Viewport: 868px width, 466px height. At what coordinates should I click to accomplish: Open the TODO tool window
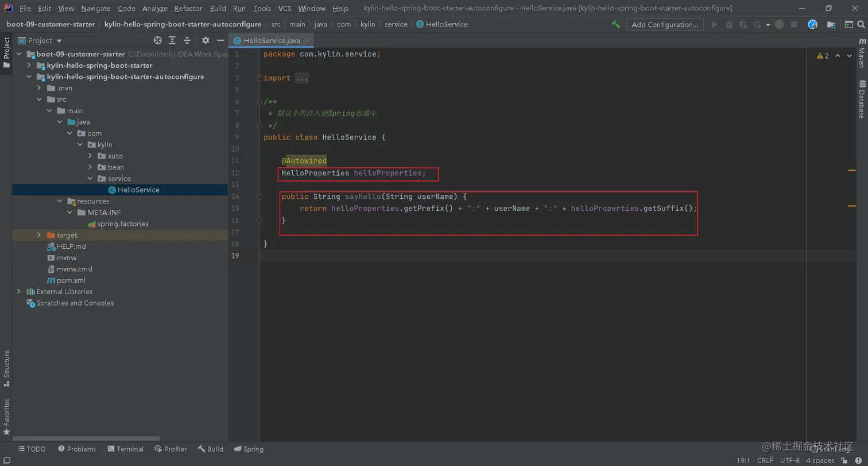coord(32,449)
